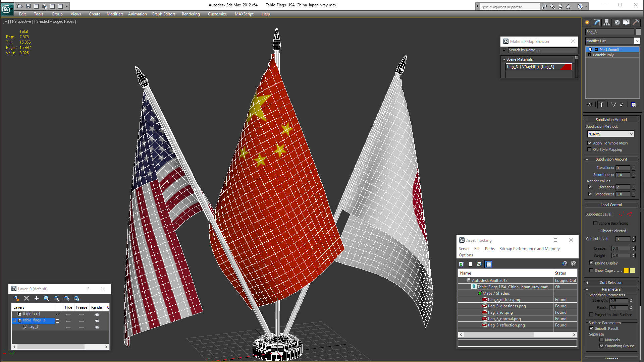
Task: Enable Old Style Mapping checkbox
Action: pyautogui.click(x=589, y=149)
